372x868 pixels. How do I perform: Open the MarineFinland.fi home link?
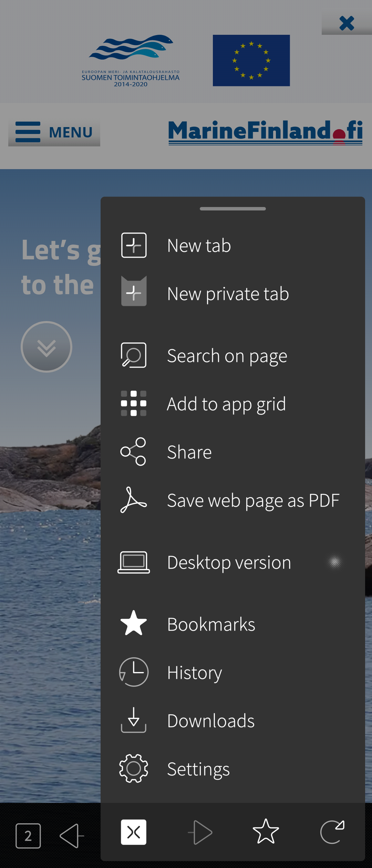265,132
